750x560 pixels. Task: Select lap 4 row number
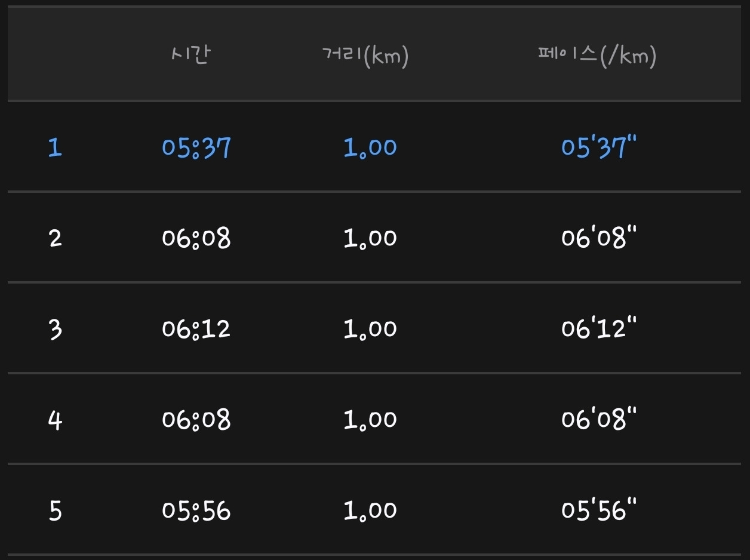click(x=55, y=420)
